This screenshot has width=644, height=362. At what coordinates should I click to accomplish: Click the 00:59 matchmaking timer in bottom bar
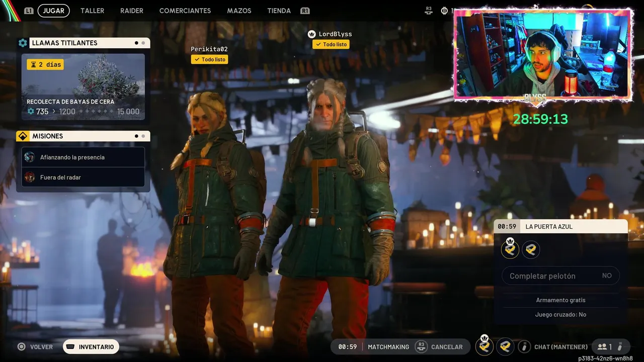click(x=348, y=347)
